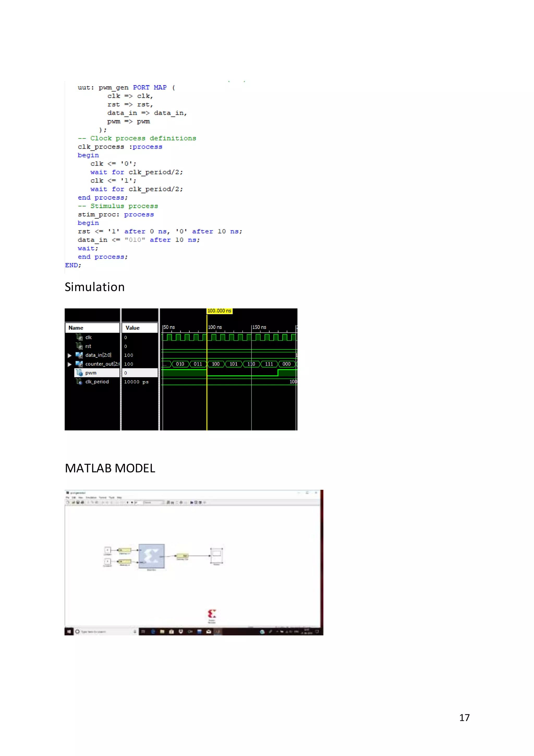
Task: Select the Xilinx Black Box block
Action: click(151, 556)
